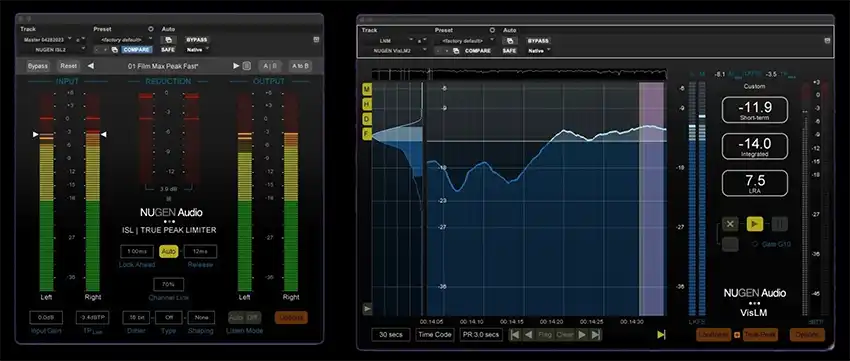Enable the Gate G10 radio option

755,244
